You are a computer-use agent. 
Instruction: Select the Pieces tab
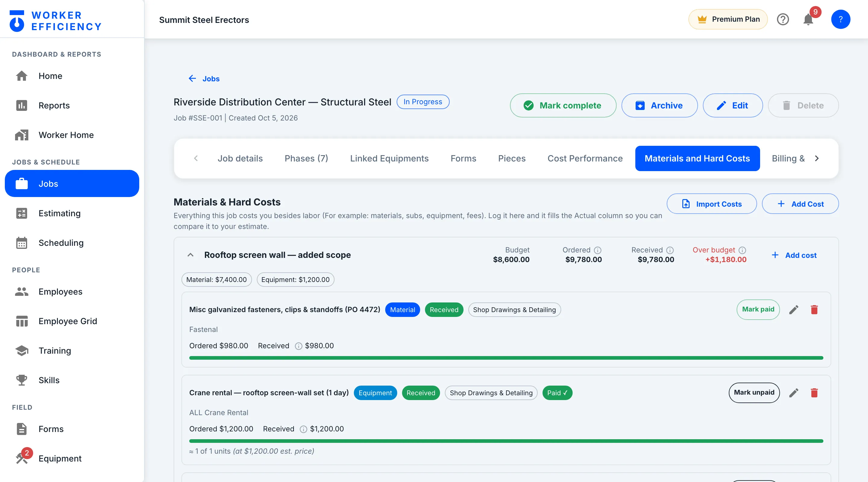[x=511, y=158]
